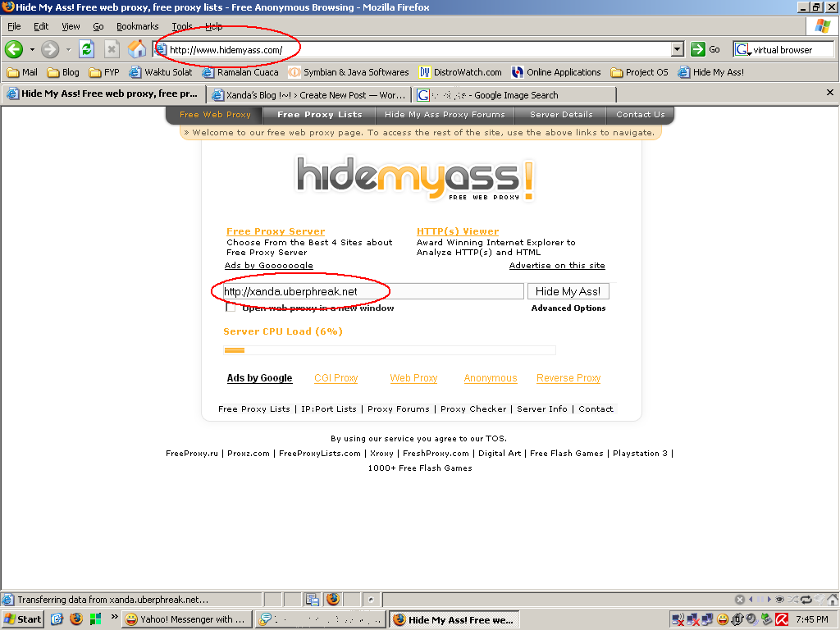Image resolution: width=840 pixels, height=630 pixels.
Task: Open Symbian & Java Softwares bookmark
Action: pos(349,72)
